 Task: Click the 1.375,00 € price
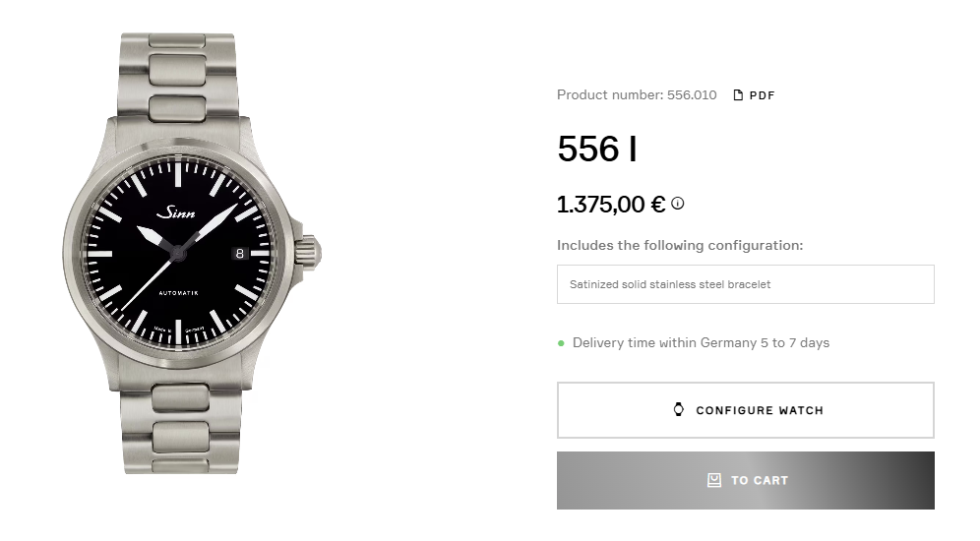coord(611,205)
